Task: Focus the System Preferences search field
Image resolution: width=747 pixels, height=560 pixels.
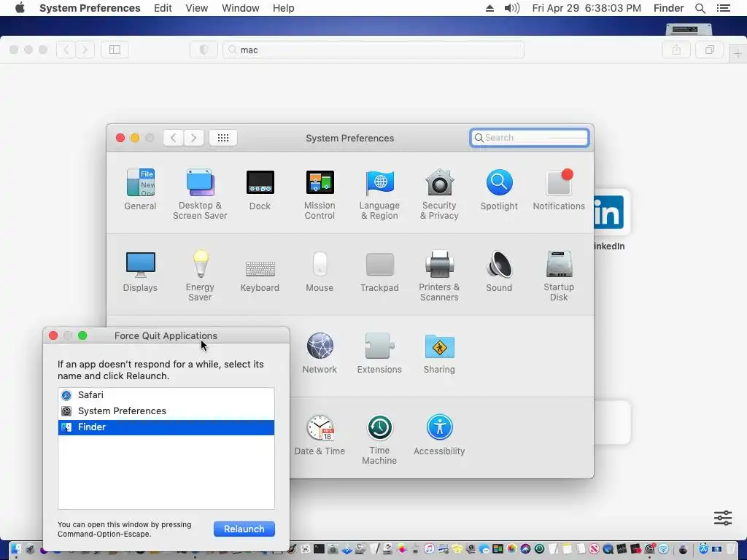Action: click(x=530, y=138)
